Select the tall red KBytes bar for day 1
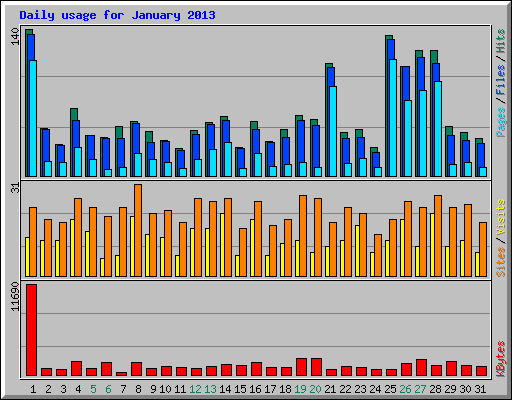This screenshot has width=512, height=400. coord(32,330)
